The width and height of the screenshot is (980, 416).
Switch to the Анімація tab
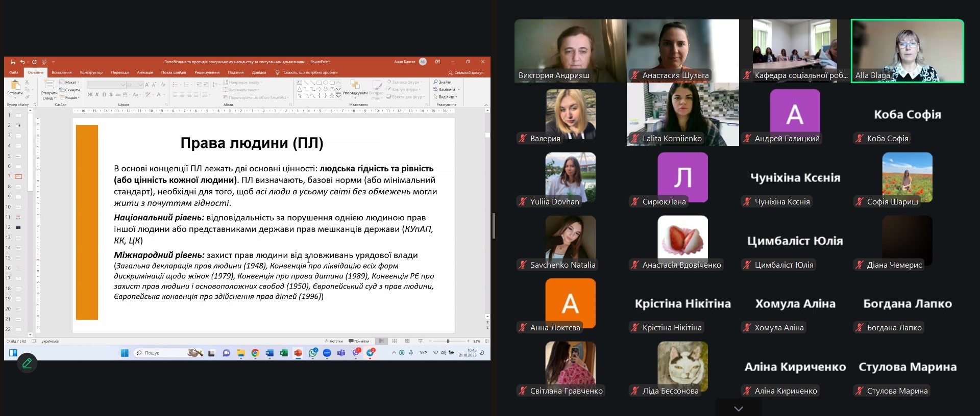tap(145, 72)
